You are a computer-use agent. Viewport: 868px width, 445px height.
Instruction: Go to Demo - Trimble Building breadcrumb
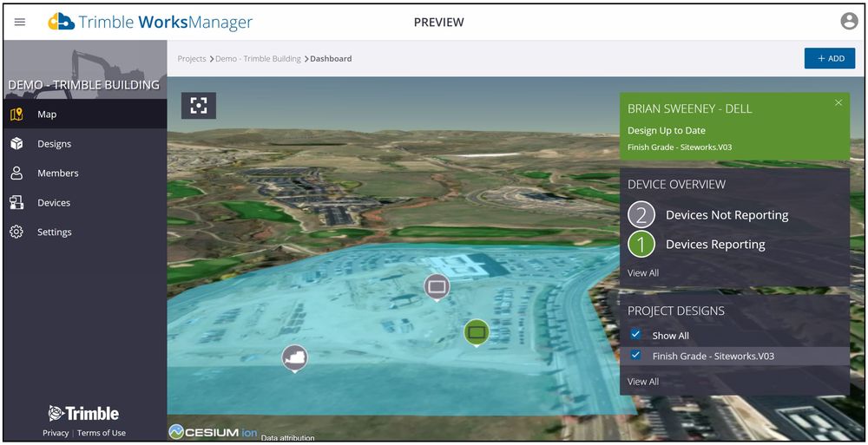(258, 58)
